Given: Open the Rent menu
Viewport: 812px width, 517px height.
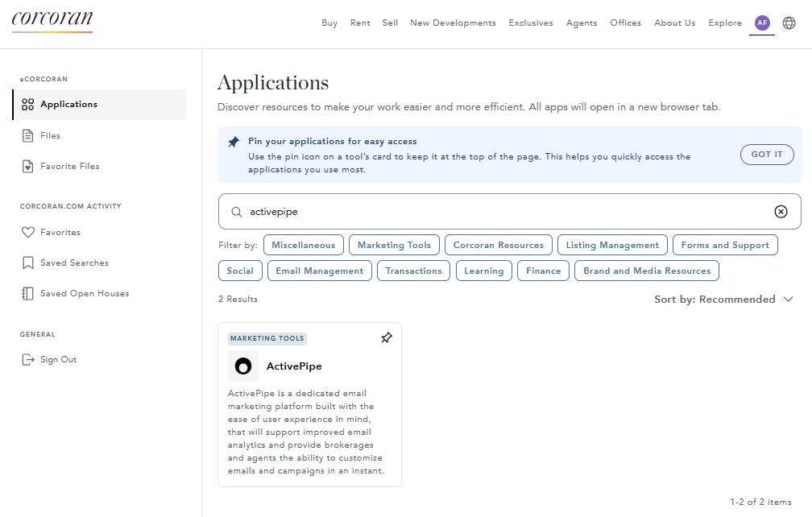Looking at the screenshot, I should pyautogui.click(x=360, y=23).
